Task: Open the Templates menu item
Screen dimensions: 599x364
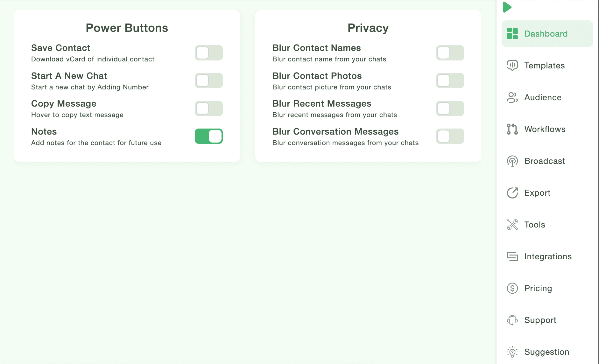Action: [x=545, y=66]
